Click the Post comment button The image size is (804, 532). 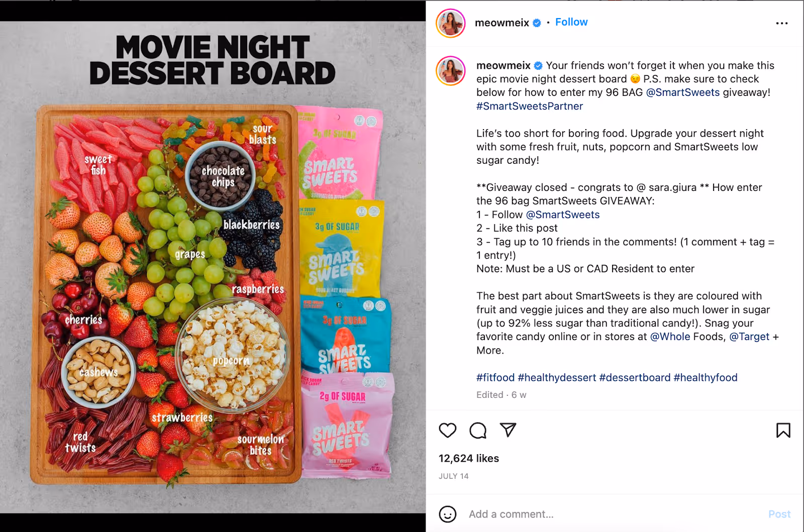pyautogui.click(x=779, y=514)
